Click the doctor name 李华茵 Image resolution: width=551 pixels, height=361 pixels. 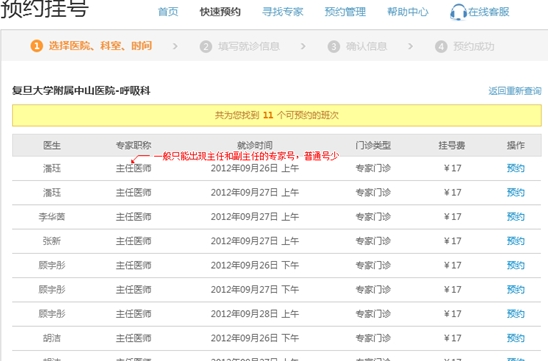(52, 217)
